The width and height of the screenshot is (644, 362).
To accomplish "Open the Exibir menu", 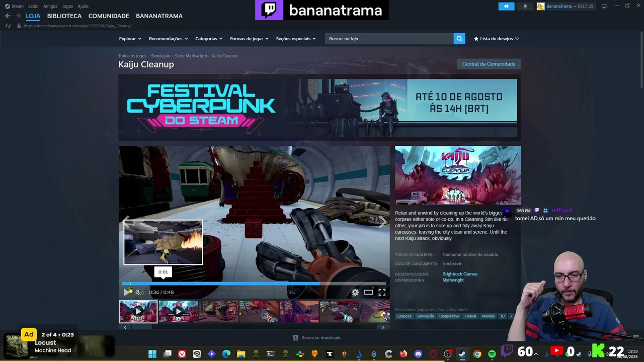I will 33,6.
